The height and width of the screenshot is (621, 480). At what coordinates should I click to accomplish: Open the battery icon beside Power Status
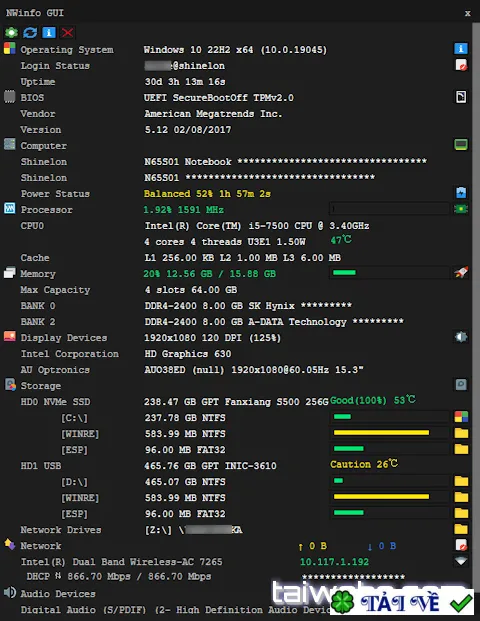coord(461,193)
